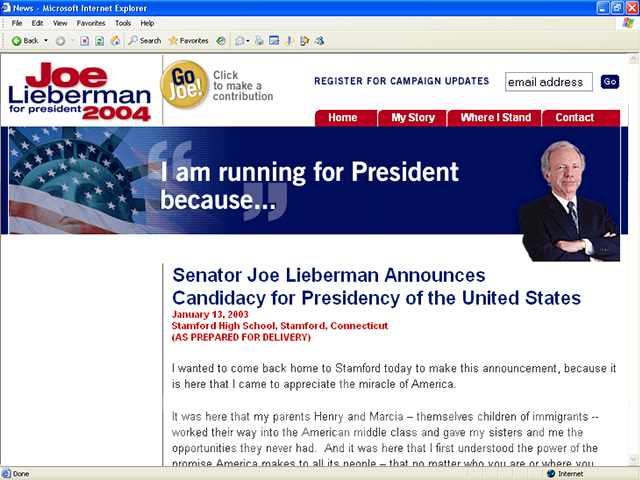Viewport: 640px width, 480px height.
Task: Go to the browser Home page icon
Action: coord(116,41)
